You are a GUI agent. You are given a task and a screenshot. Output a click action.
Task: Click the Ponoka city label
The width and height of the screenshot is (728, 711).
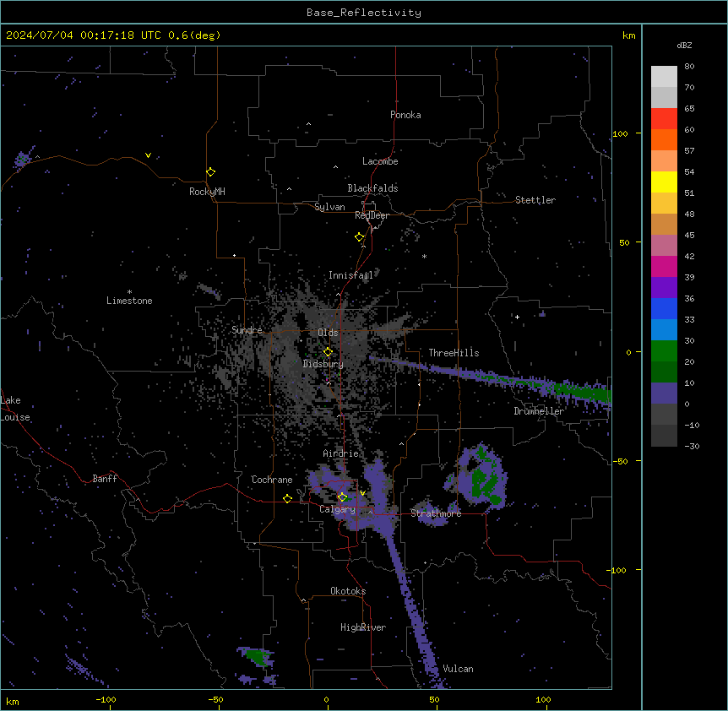click(405, 115)
